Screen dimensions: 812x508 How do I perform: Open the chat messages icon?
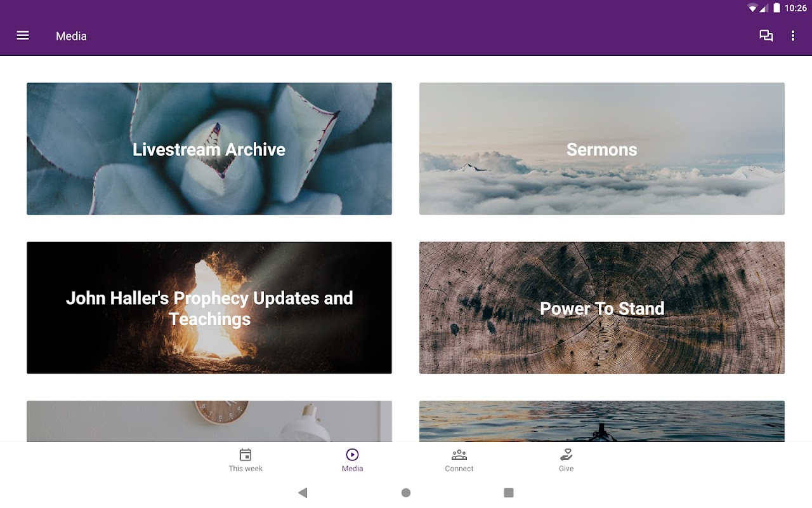coord(766,36)
